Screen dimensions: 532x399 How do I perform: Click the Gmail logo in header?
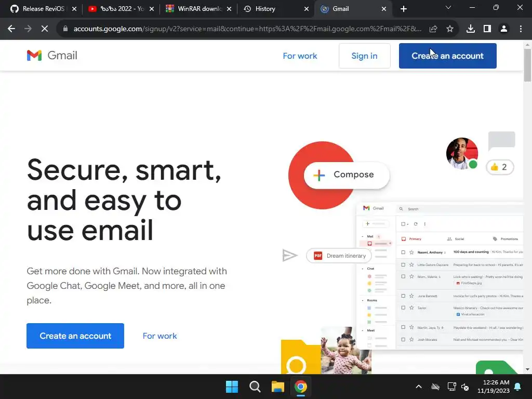tap(52, 55)
